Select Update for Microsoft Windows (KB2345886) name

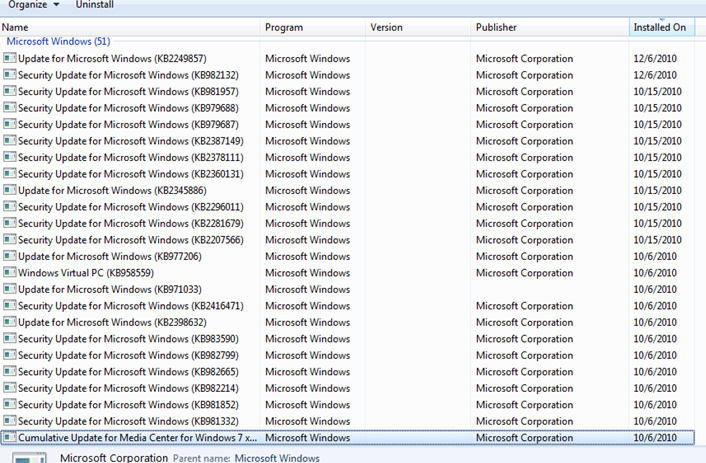[112, 191]
